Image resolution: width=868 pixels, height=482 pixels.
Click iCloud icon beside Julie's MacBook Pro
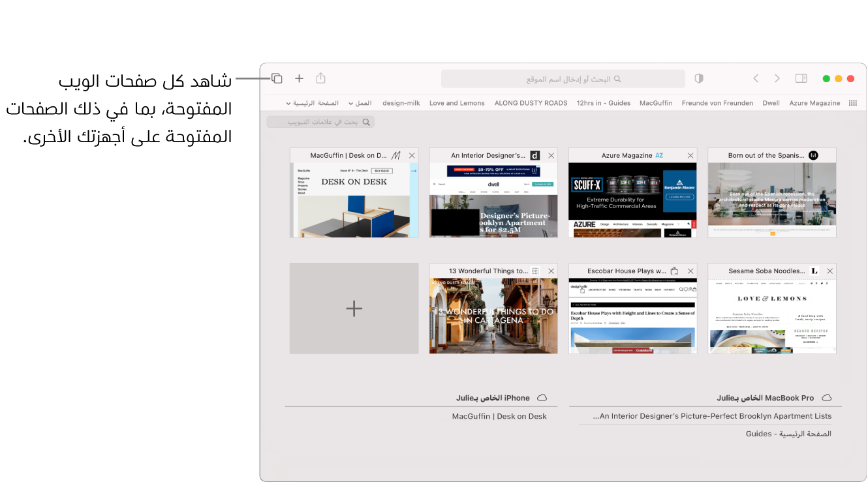(x=827, y=398)
